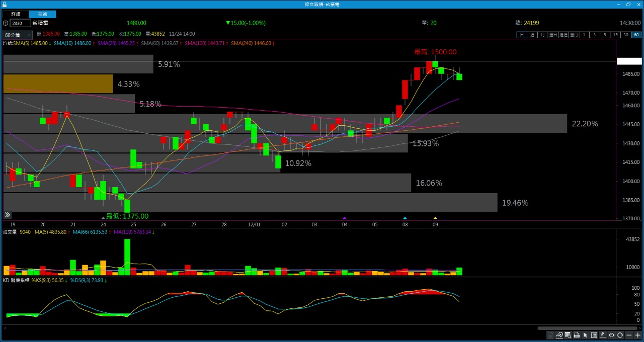Select the 15 minute period button
Screen dimensions: 644x342
(615, 35)
